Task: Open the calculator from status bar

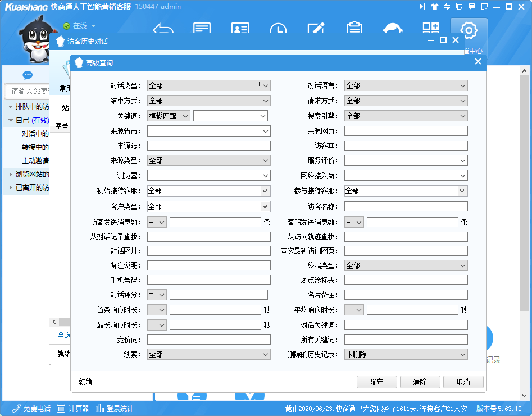Action: click(73, 408)
